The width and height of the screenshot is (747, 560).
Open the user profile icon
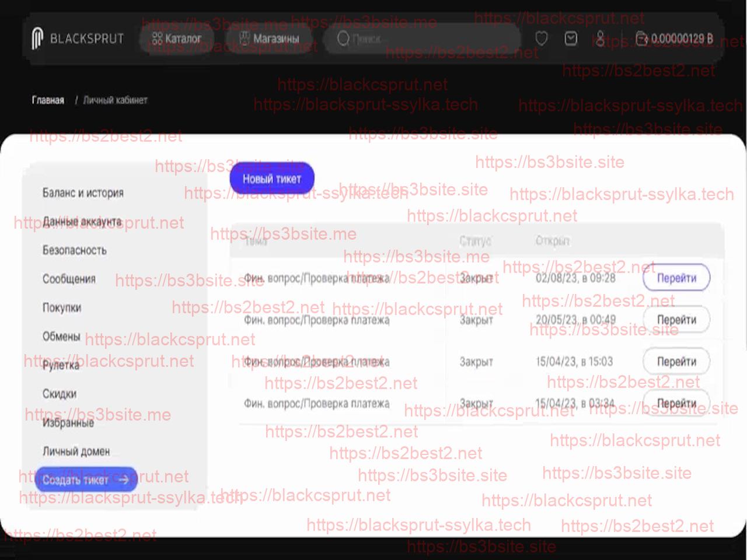(600, 38)
